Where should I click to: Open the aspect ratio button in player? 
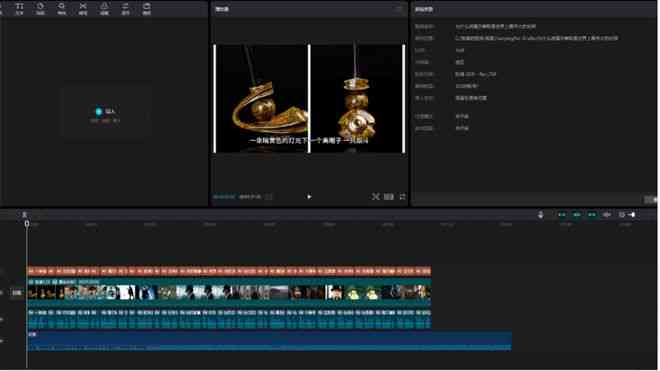pyautogui.click(x=389, y=197)
